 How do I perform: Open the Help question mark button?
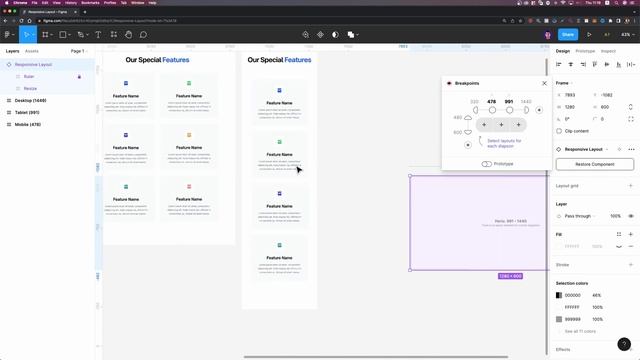pyautogui.click(x=624, y=344)
